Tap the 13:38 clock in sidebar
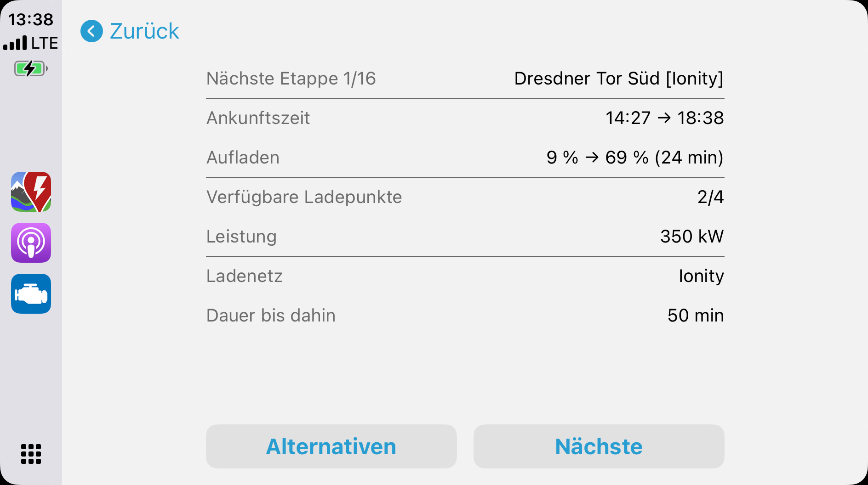Screen dimensions: 868x485 coord(30,19)
